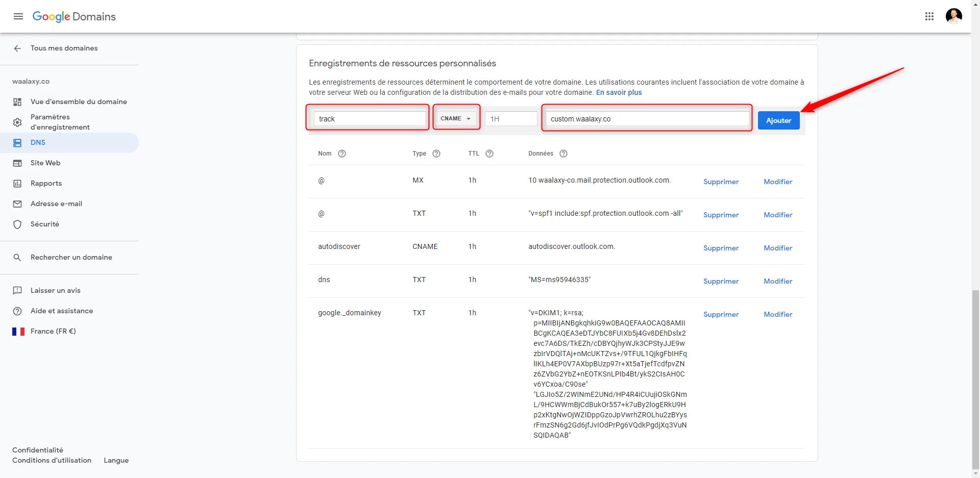Click the Sécurité shield icon
The image size is (980, 478).
[x=17, y=224]
